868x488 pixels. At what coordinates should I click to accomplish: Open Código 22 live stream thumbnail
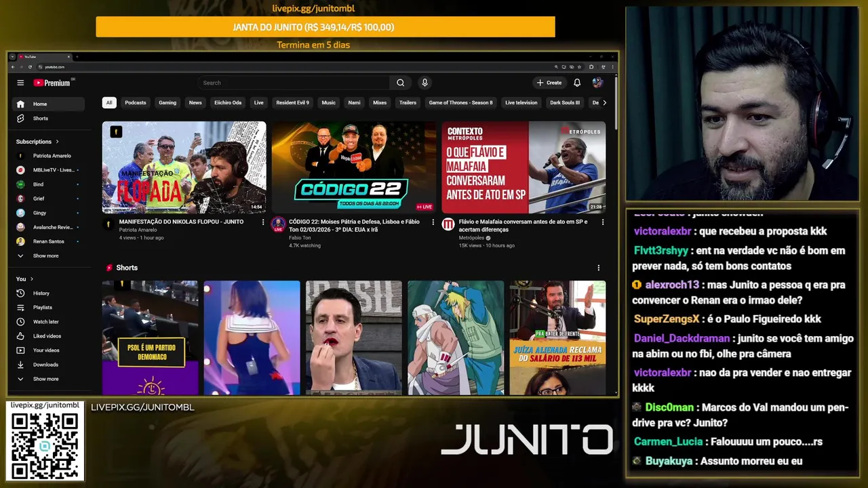[354, 167]
